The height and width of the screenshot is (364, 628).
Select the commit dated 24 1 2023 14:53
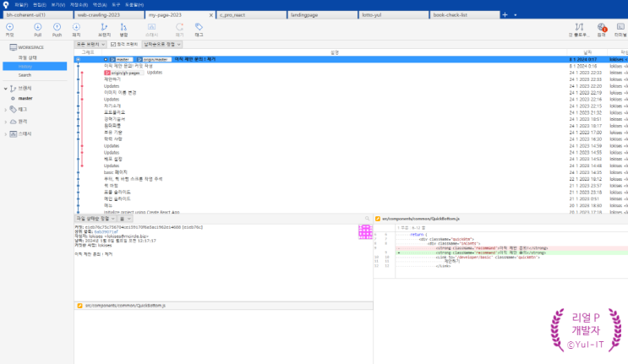[x=351, y=159]
